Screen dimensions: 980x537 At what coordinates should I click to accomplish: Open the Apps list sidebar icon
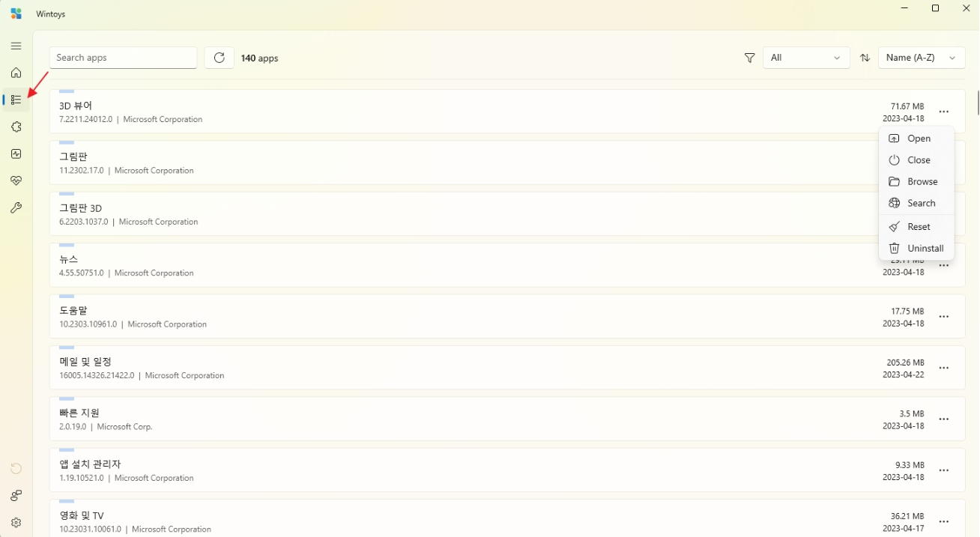(16, 100)
